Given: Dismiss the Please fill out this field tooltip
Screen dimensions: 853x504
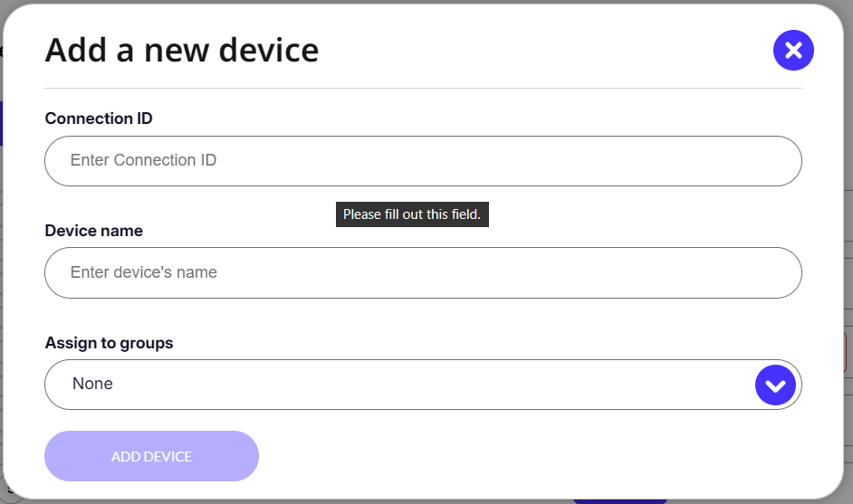Looking at the screenshot, I should (x=412, y=214).
